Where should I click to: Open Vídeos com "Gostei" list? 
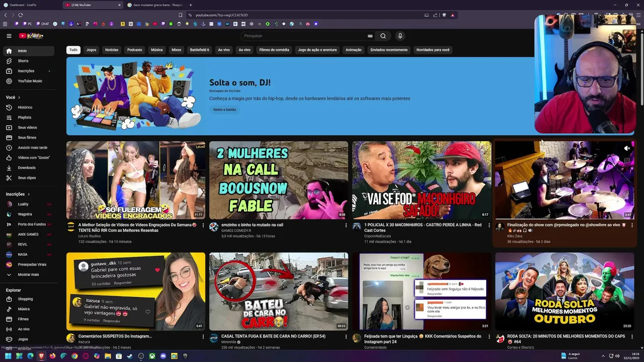[x=29, y=157]
